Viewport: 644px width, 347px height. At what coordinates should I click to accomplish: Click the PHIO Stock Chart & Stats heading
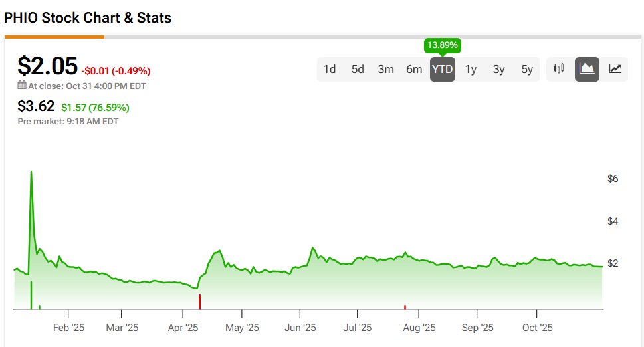pyautogui.click(x=88, y=18)
